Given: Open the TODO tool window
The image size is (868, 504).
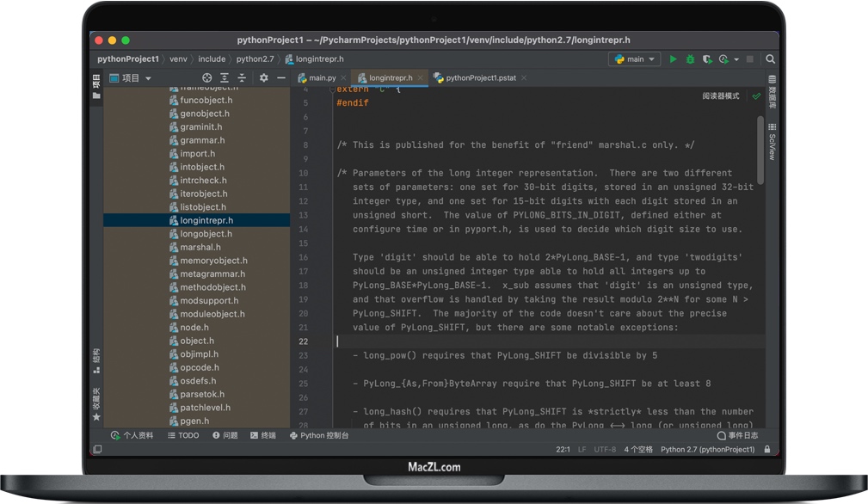Looking at the screenshot, I should click(x=182, y=435).
